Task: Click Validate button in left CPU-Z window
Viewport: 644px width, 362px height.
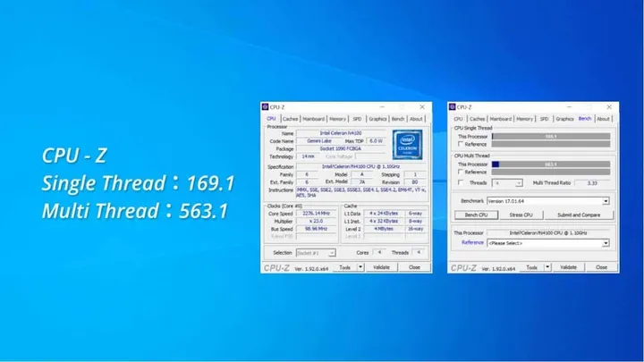Action: click(x=381, y=267)
